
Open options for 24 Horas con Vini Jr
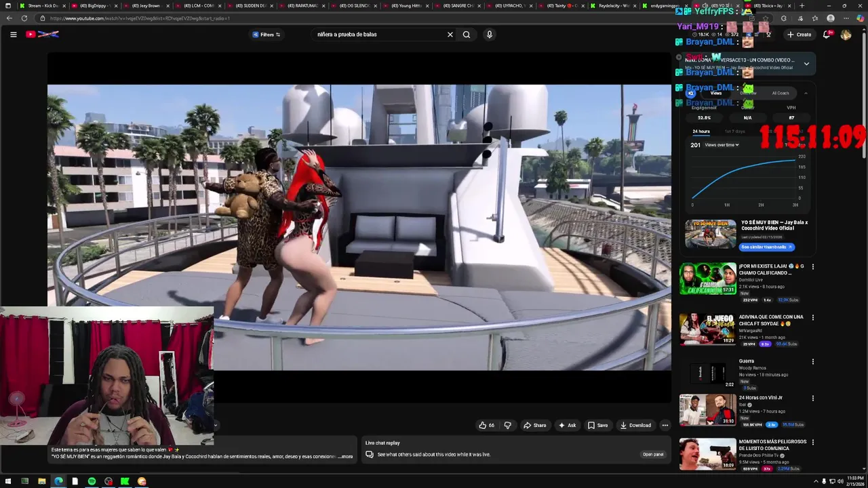tap(812, 399)
